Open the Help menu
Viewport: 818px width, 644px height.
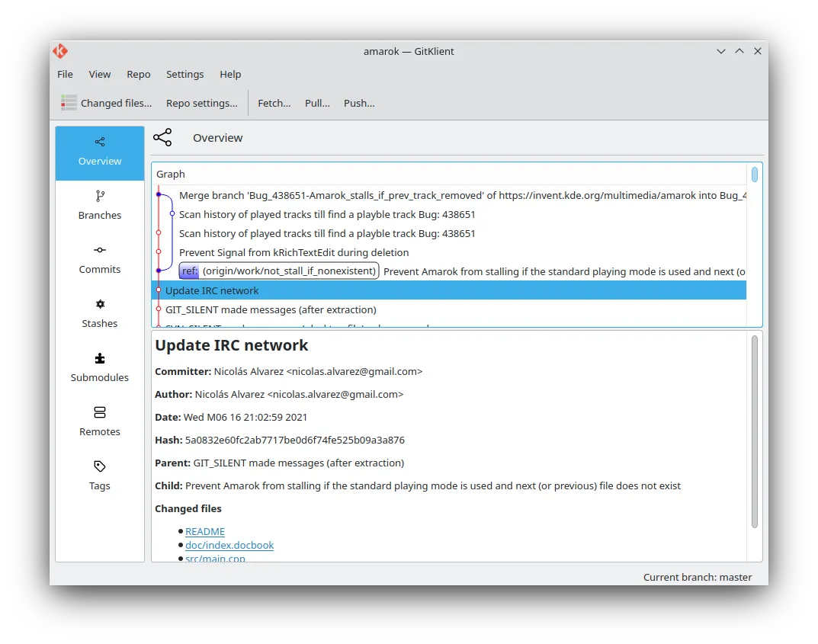pyautogui.click(x=230, y=74)
